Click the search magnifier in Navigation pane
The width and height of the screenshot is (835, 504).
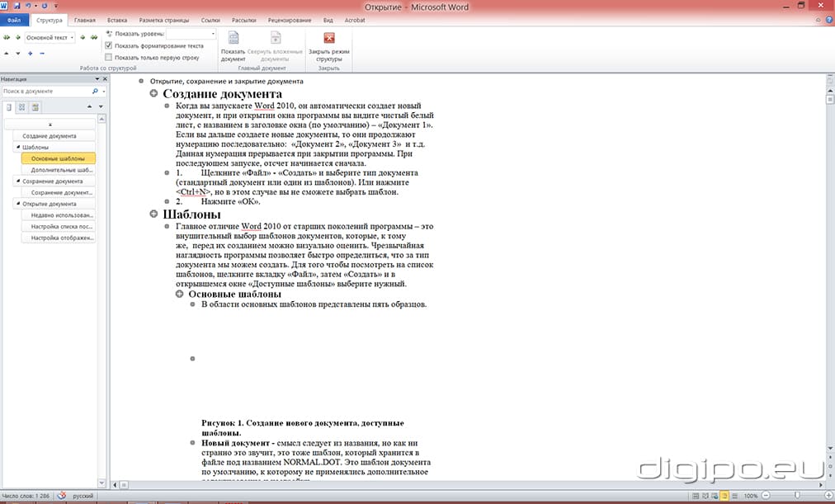tap(96, 90)
